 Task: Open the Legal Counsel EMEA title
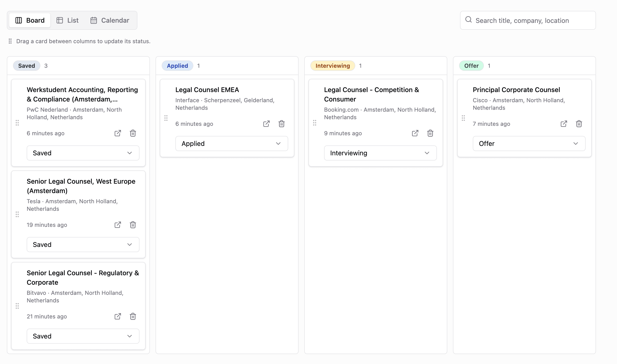coord(207,90)
